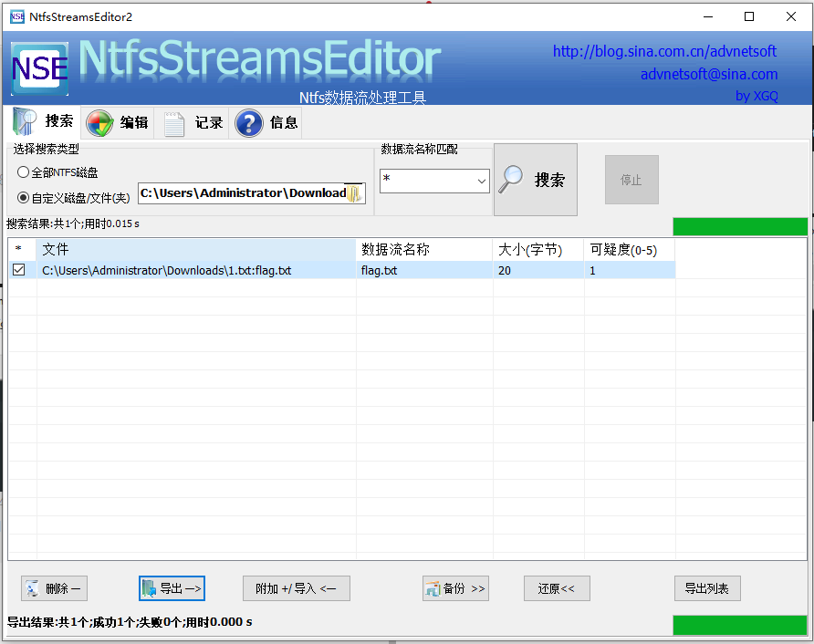Uncheck the 1.txt:flag.txt row checkbox
The height and width of the screenshot is (644, 814).
pyautogui.click(x=18, y=270)
